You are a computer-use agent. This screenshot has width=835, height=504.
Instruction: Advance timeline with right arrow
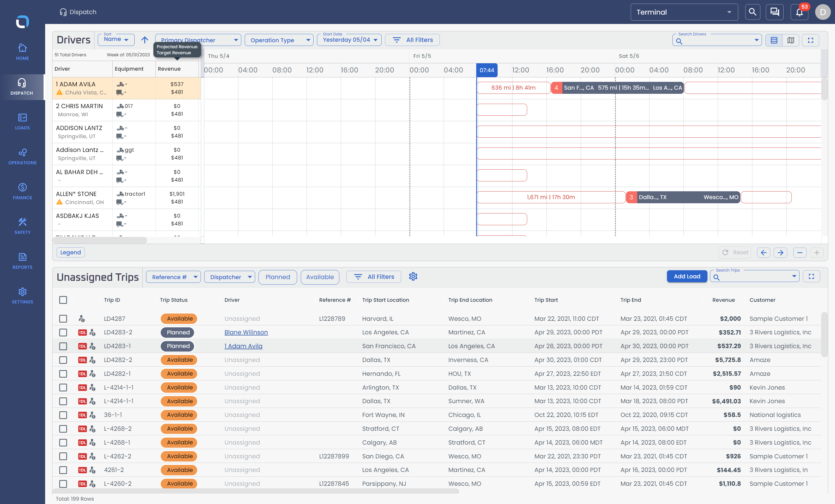pyautogui.click(x=780, y=253)
